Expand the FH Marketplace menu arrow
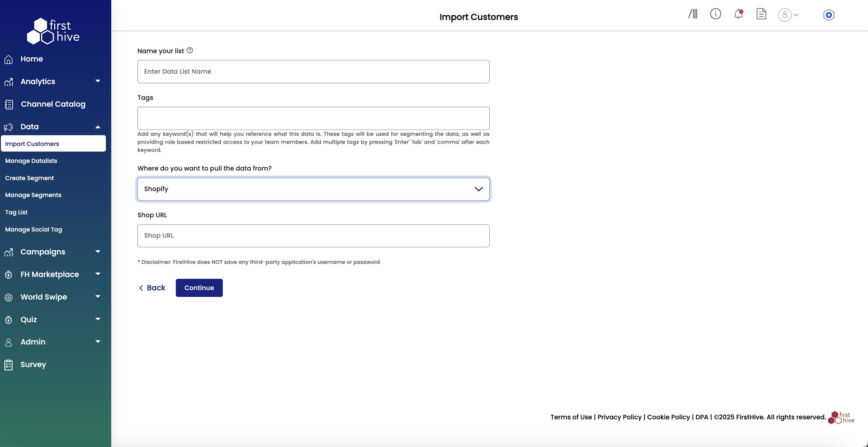Screen dimensions: 868x447 click(x=98, y=274)
